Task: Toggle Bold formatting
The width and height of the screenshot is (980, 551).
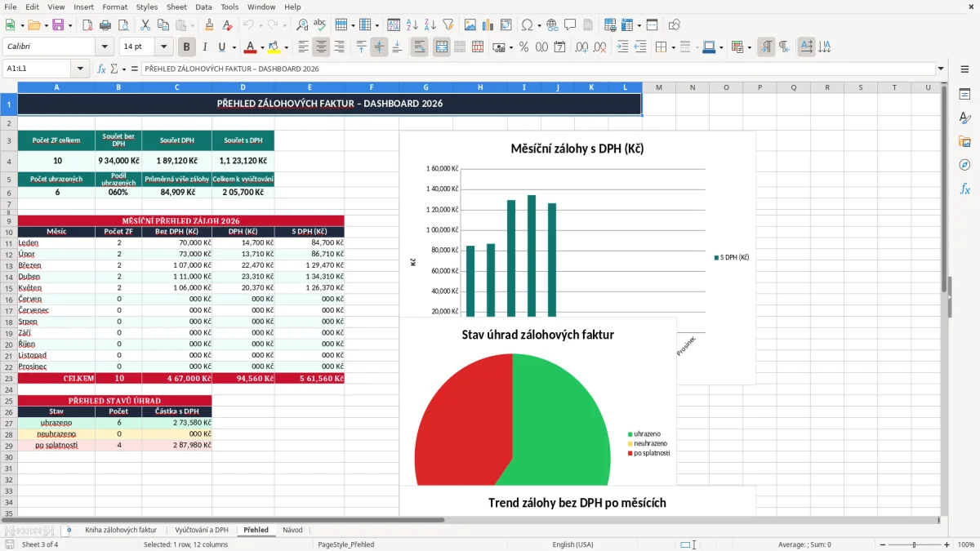Action: (187, 47)
